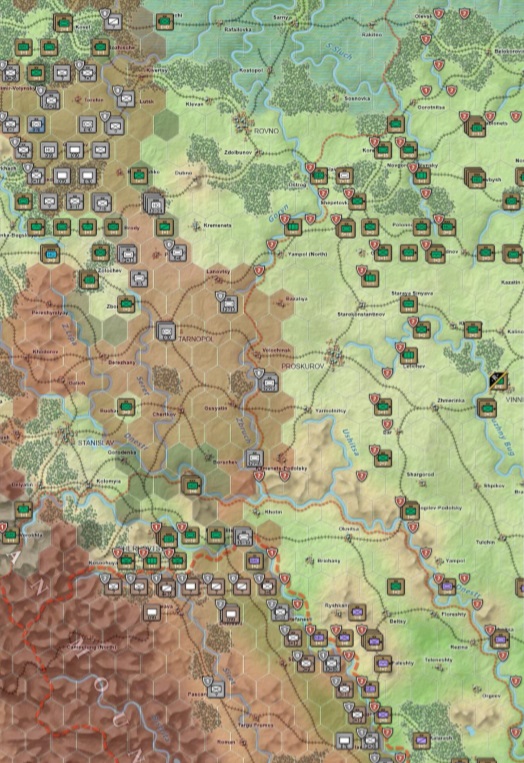
Task: Click the red shield marker at Bar
Action: tap(387, 425)
